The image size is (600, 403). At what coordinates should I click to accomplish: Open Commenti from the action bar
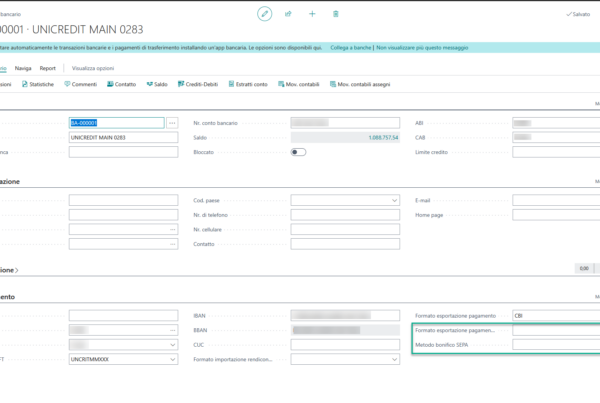click(x=81, y=84)
